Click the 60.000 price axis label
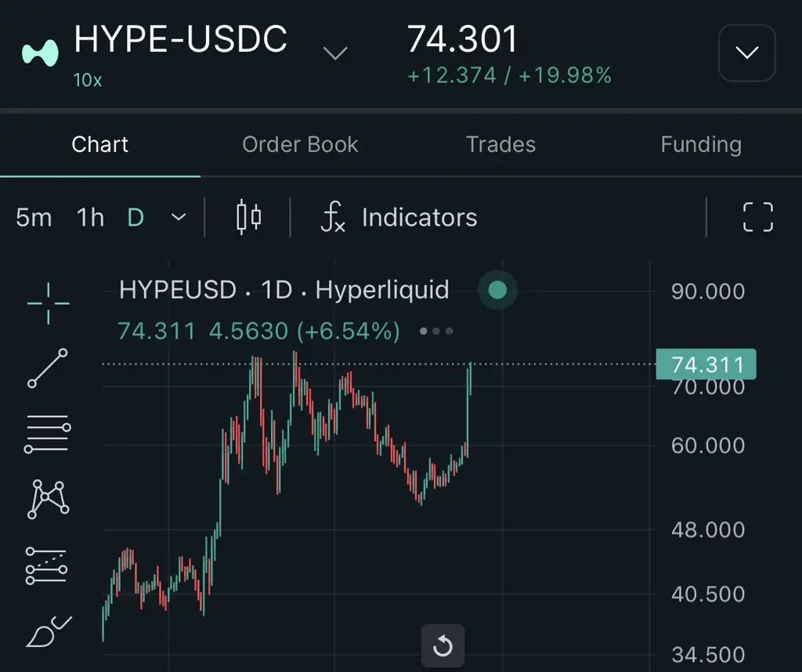 point(708,446)
